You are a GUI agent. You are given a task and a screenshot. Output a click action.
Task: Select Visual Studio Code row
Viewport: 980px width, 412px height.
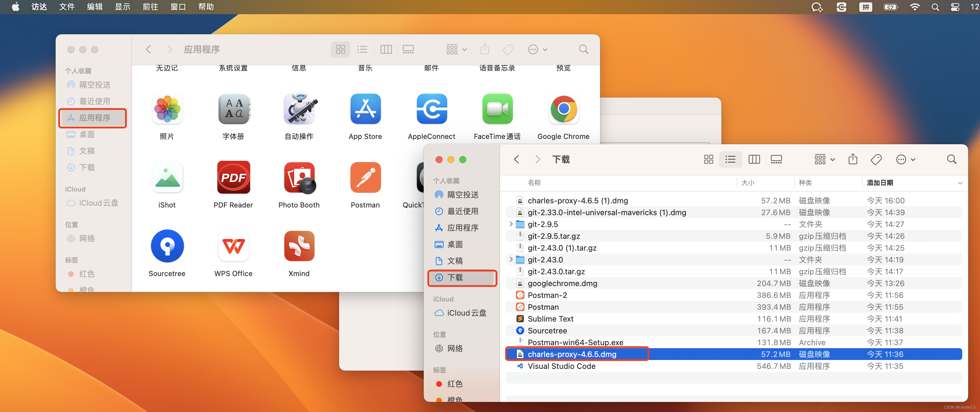pos(734,366)
